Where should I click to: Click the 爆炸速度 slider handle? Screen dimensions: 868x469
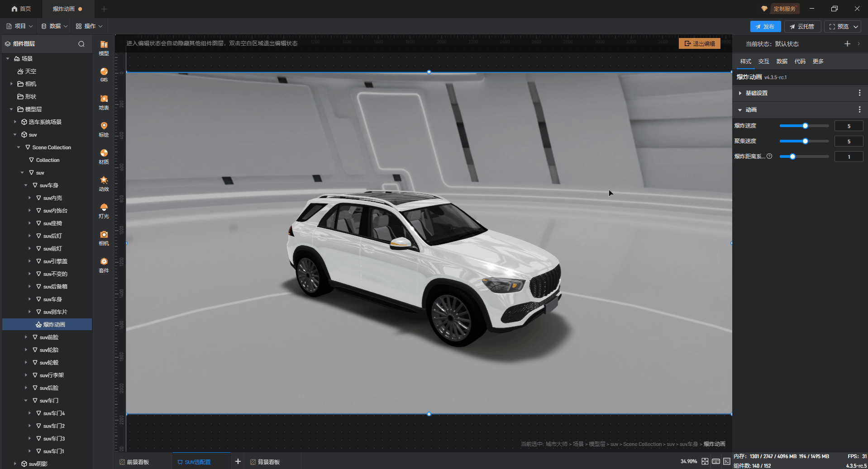pos(805,126)
